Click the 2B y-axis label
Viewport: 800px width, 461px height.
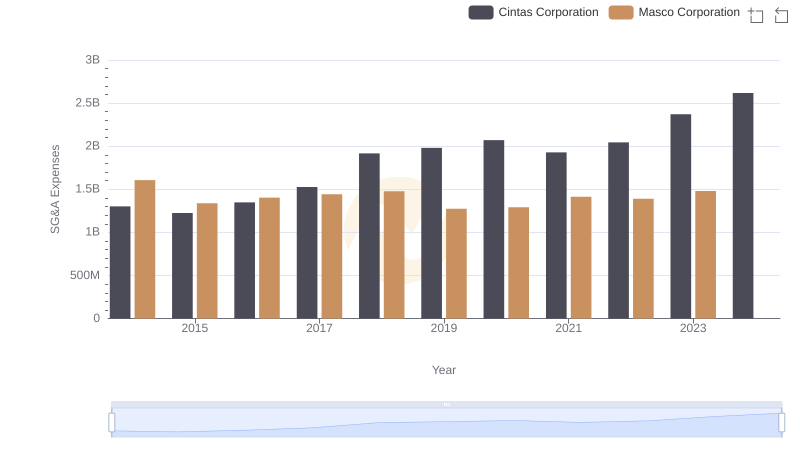point(92,146)
